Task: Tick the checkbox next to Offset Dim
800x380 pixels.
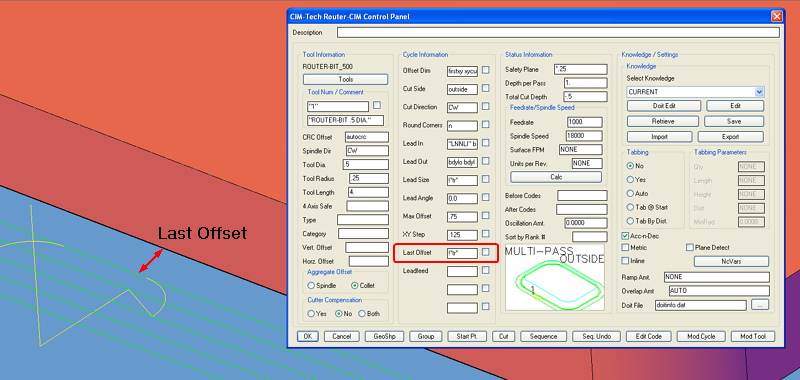Action: (486, 70)
